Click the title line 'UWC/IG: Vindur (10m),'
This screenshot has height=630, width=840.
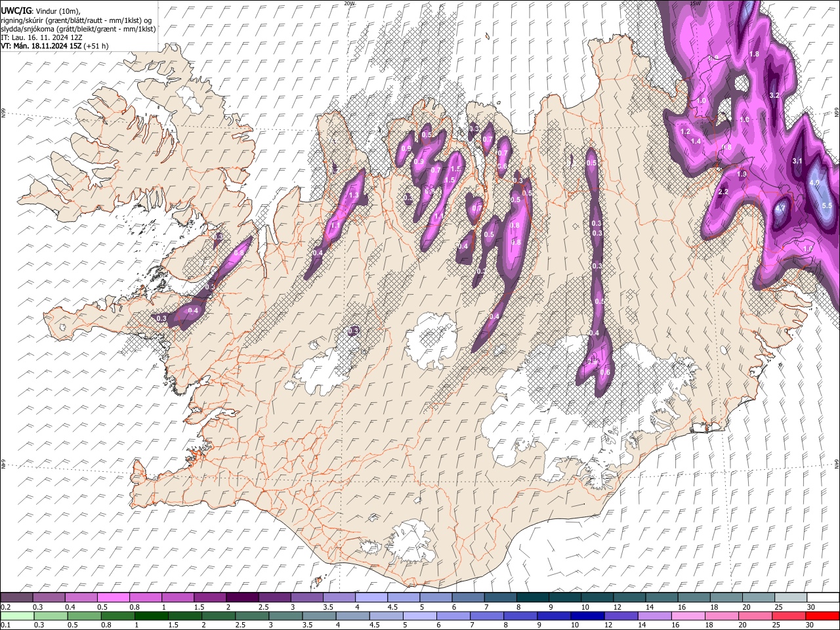(41, 10)
